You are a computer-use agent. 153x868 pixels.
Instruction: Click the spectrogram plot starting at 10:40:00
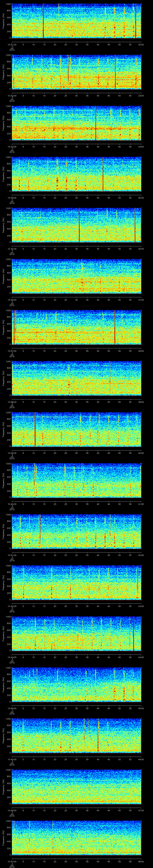77,480
